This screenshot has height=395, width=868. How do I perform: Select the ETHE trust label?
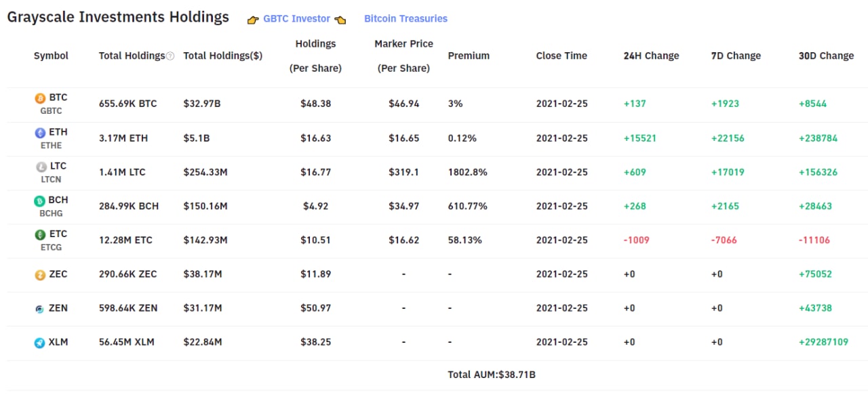click(x=51, y=146)
